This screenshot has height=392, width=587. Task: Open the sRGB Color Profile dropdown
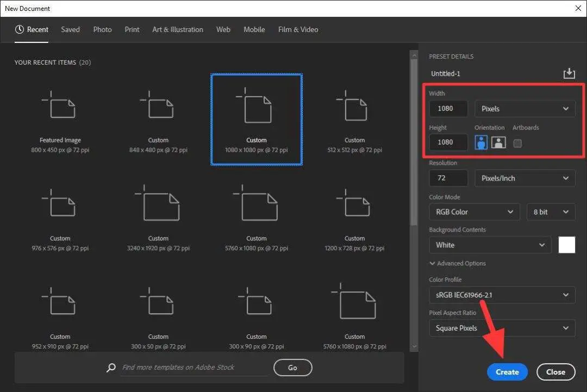click(x=501, y=295)
